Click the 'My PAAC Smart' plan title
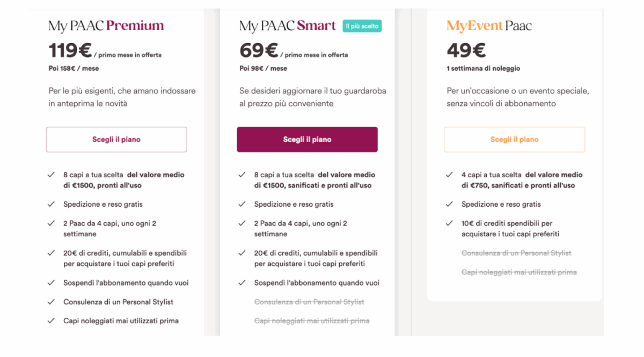 [x=288, y=26]
